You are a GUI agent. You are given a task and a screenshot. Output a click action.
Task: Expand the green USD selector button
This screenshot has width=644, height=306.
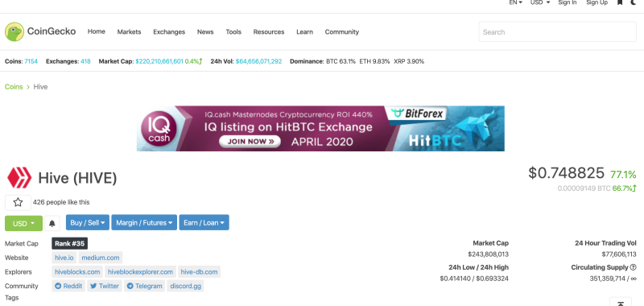(x=23, y=223)
